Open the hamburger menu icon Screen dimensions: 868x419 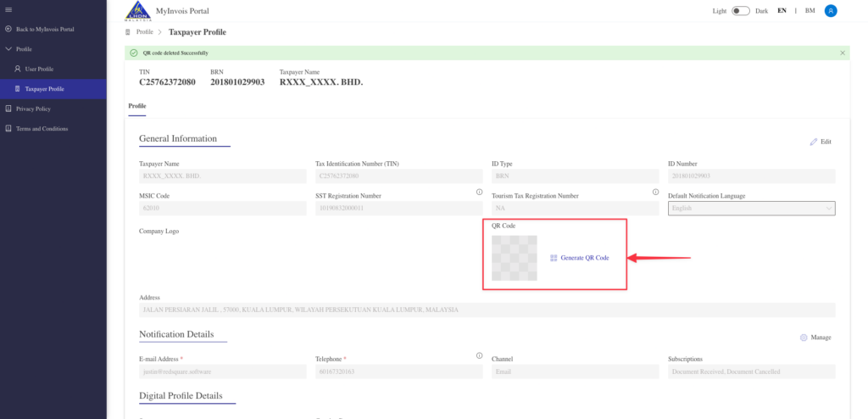pyautogui.click(x=8, y=10)
